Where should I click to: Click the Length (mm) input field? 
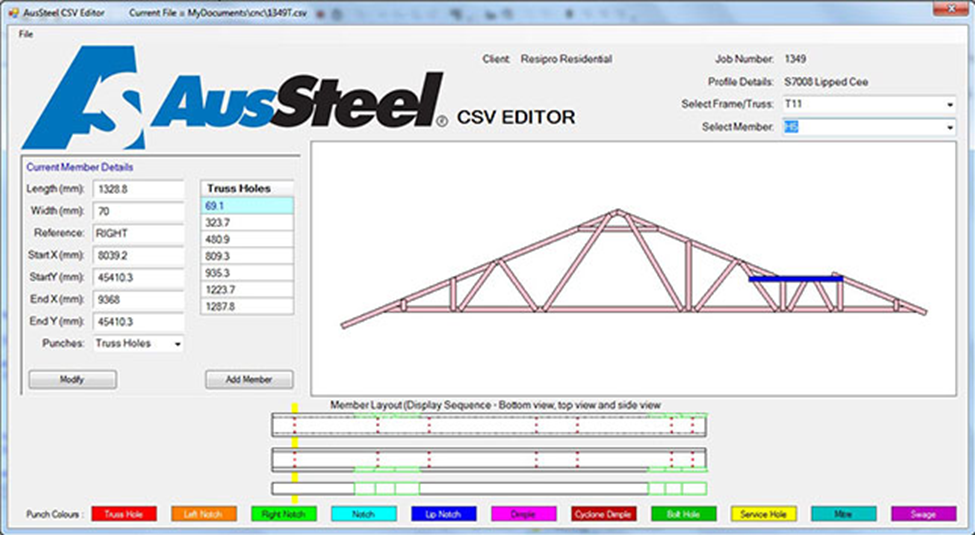coord(138,189)
